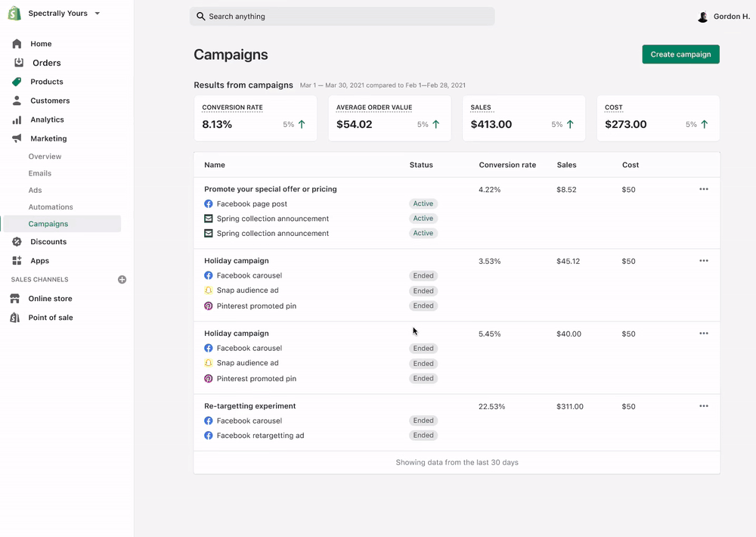This screenshot has width=756, height=537.
Task: Click Showing data from the last 30 days
Action: (457, 462)
